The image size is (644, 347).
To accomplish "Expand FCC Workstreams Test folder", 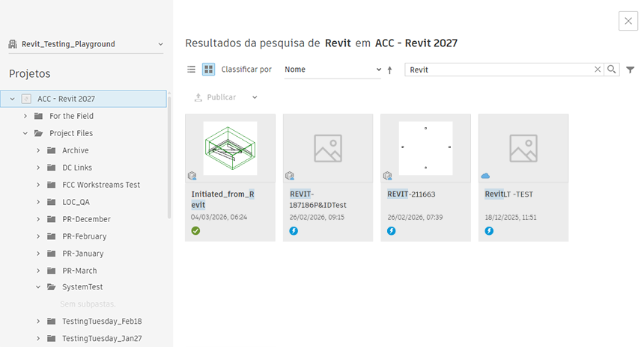I will coord(38,185).
